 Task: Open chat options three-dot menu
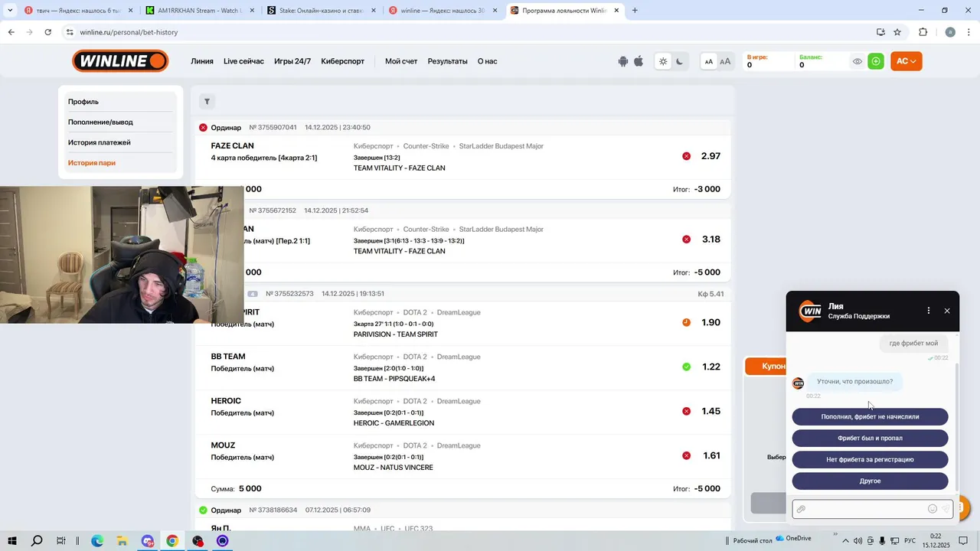point(929,311)
